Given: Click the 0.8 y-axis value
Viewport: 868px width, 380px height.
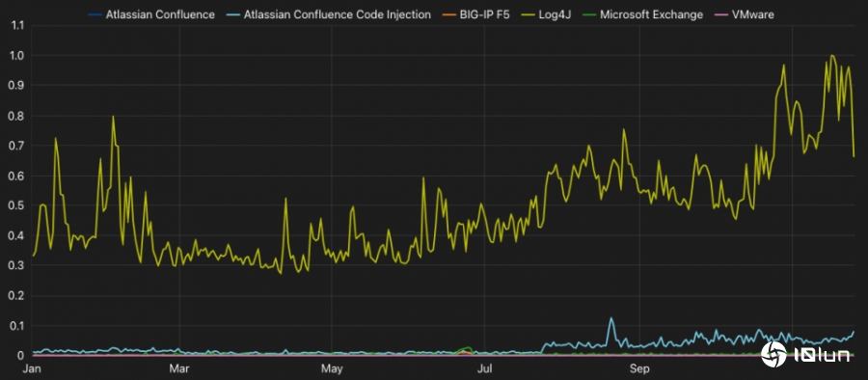Looking at the screenshot, I should [16, 116].
